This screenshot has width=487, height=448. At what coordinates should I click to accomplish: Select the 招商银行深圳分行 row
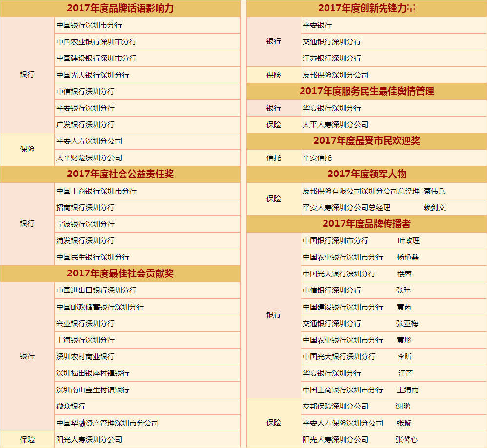(85, 207)
